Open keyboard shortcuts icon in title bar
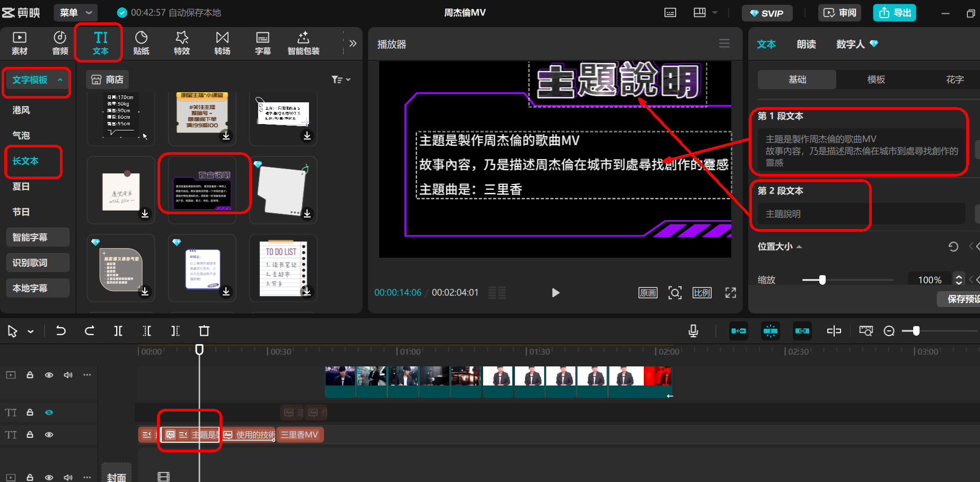 670,13
